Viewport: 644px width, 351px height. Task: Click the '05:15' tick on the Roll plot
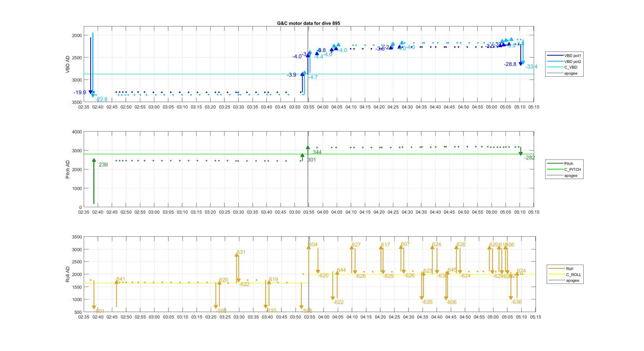tap(535, 317)
